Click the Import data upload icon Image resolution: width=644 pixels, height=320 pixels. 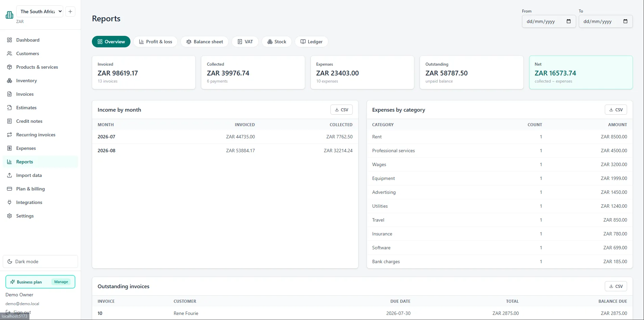tap(9, 175)
